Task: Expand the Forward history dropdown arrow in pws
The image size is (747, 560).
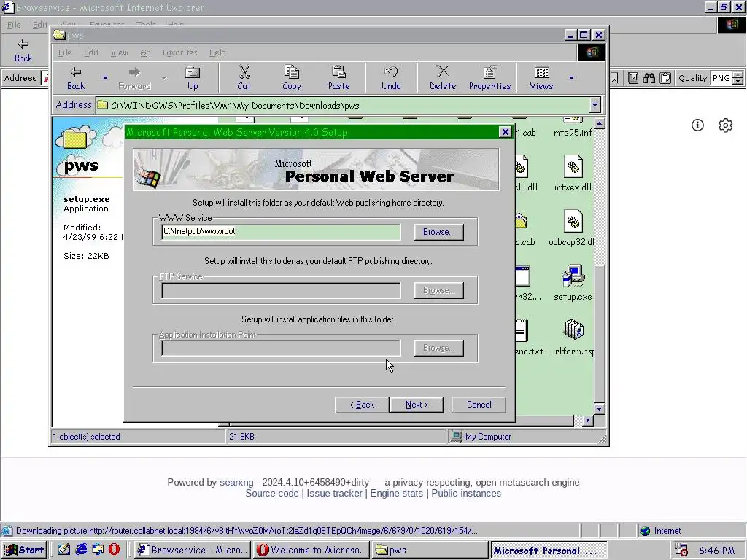Action: (164, 77)
